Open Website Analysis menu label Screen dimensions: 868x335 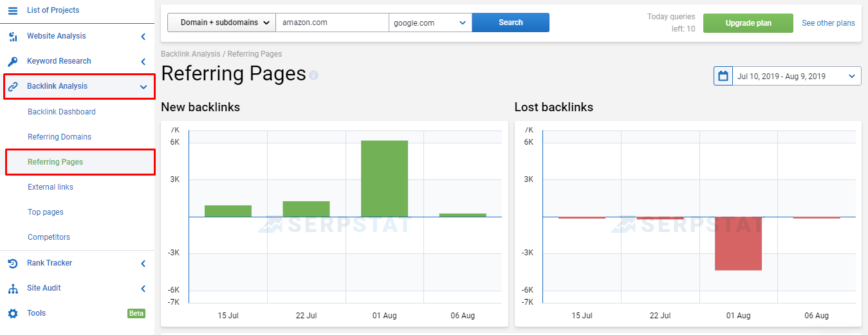point(57,36)
